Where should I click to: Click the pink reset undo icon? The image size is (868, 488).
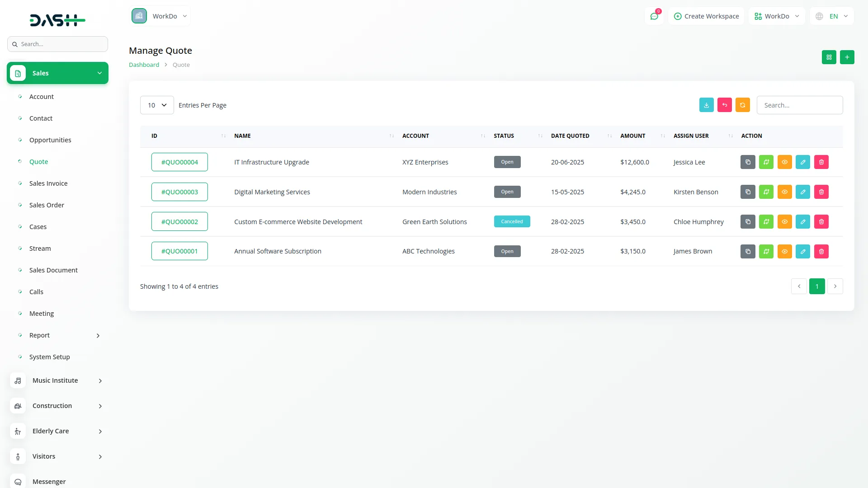pos(724,105)
